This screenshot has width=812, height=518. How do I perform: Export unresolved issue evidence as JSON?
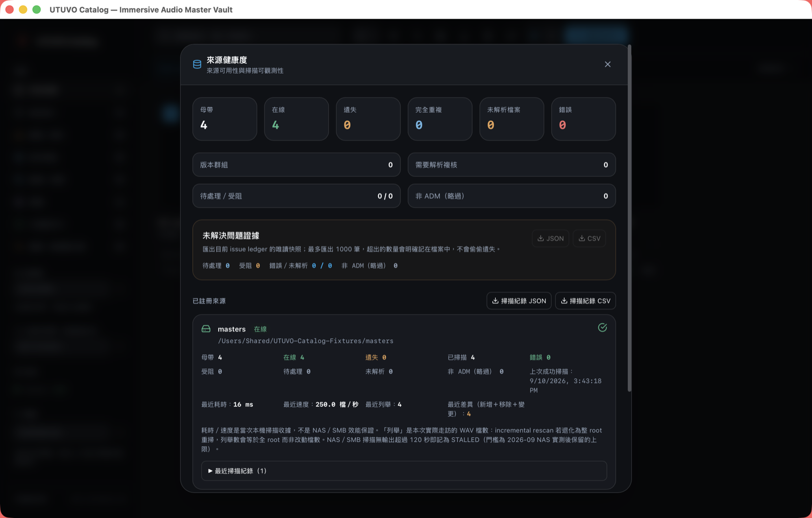tap(551, 238)
